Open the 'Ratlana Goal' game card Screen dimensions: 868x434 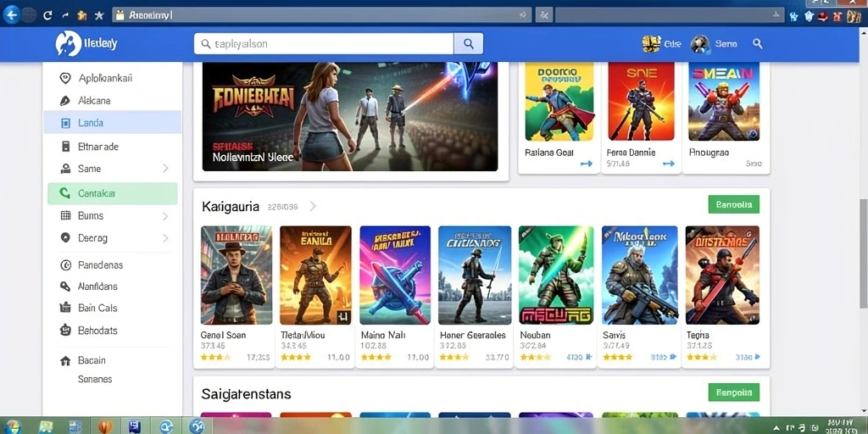[559, 118]
